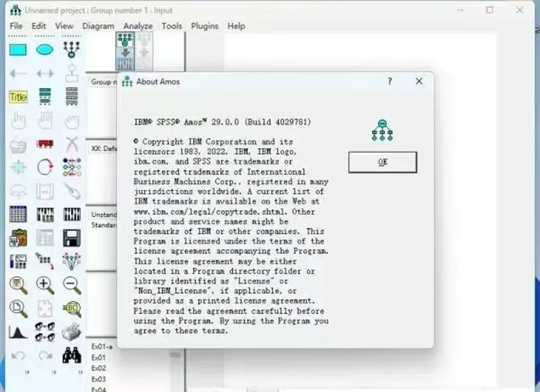Screen dimensions: 540x392
Task: Click the Amos logo in About dialog
Action: point(382,130)
